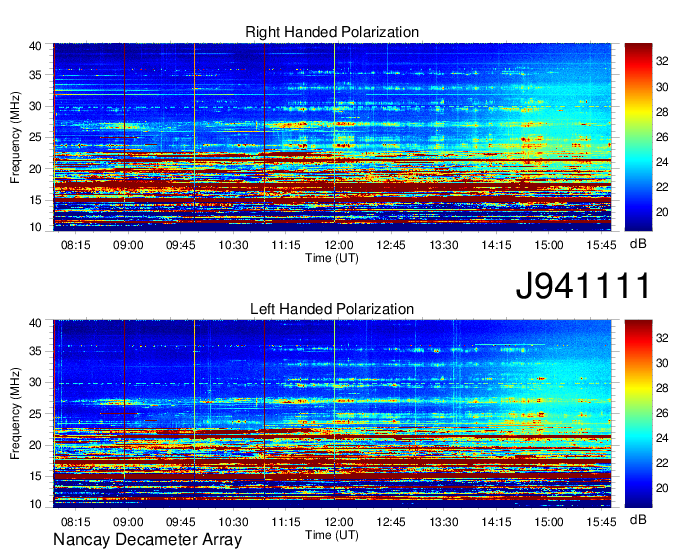Click "Frequency (MHz)" axis label of Left Handed plot
This screenshot has width=680, height=552.
pos(15,414)
